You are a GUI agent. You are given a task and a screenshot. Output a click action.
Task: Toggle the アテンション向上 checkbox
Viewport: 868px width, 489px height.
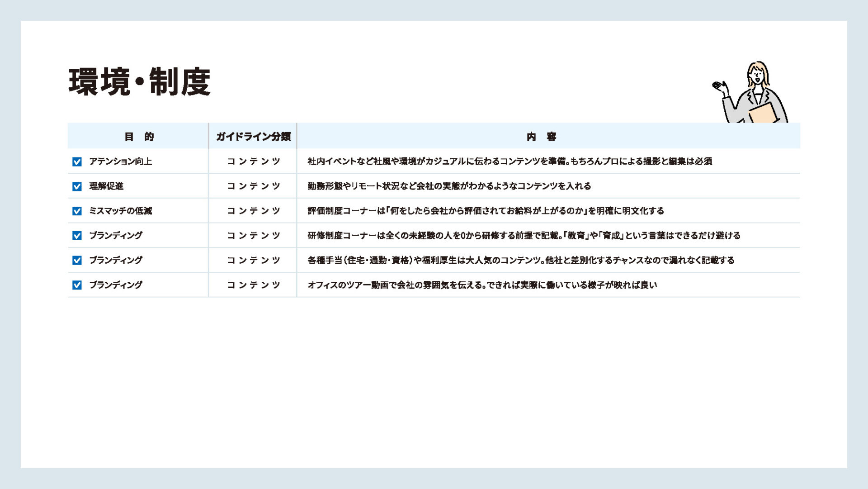(77, 161)
